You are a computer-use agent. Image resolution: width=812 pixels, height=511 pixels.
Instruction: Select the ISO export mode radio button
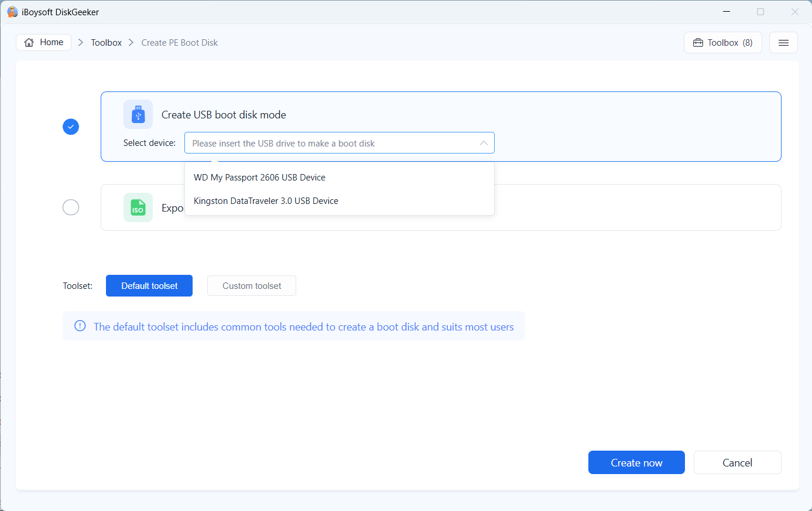coord(71,207)
